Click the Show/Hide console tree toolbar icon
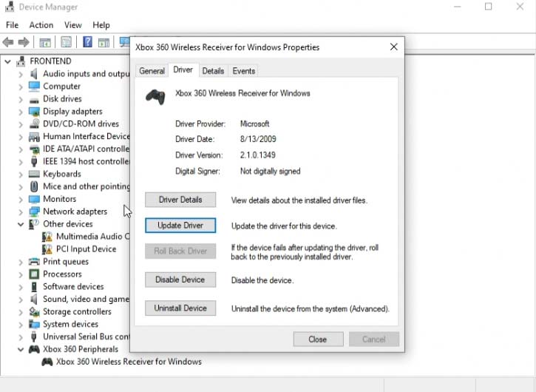 tap(45, 42)
